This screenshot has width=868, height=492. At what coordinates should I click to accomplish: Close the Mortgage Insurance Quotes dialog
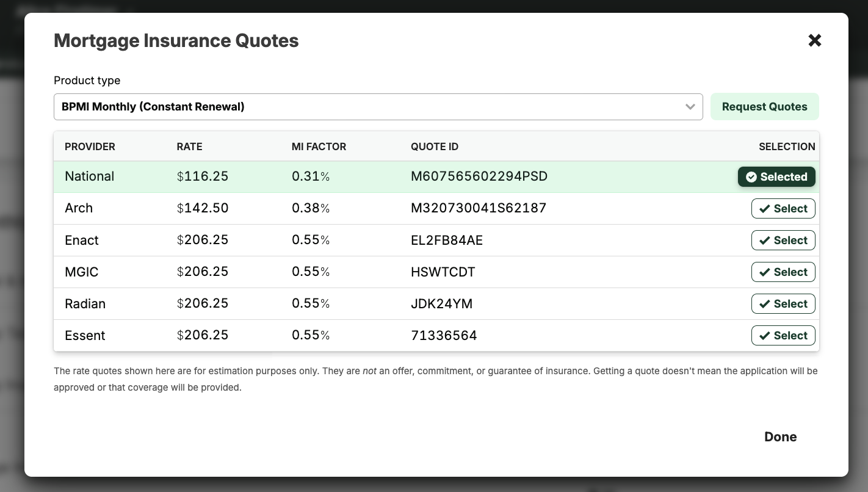tap(814, 41)
